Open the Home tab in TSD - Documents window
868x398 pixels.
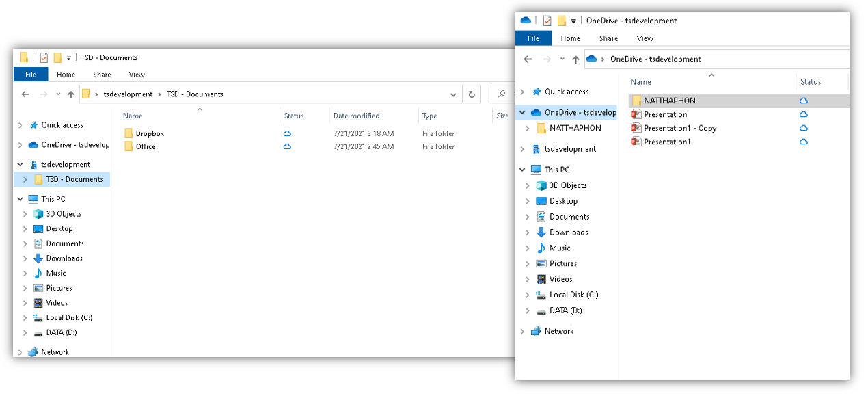coord(66,75)
